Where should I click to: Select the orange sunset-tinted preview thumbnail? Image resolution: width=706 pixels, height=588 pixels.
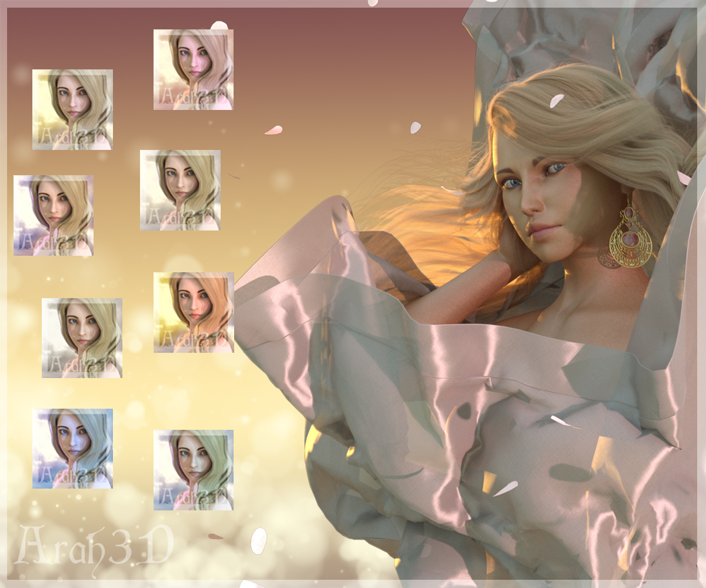click(x=194, y=312)
